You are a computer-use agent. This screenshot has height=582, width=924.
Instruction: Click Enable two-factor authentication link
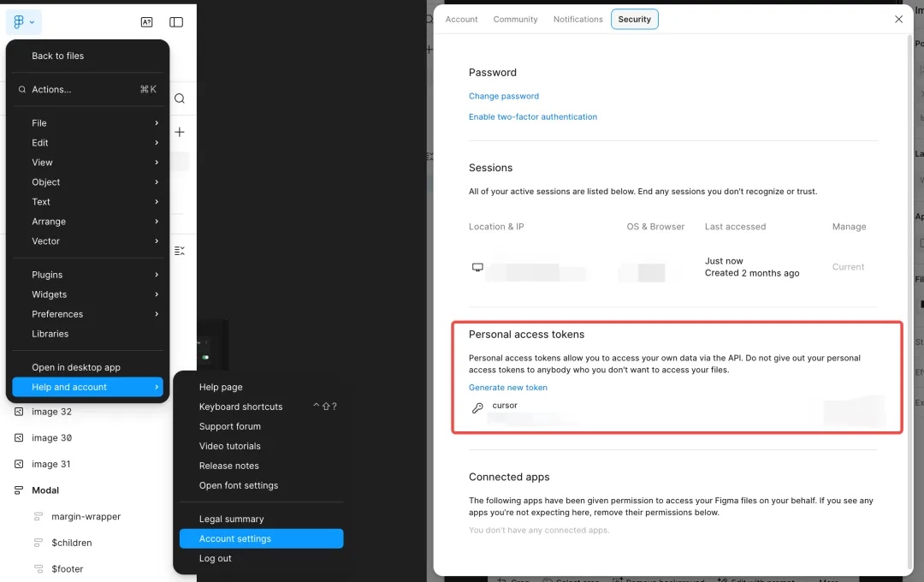pos(532,116)
